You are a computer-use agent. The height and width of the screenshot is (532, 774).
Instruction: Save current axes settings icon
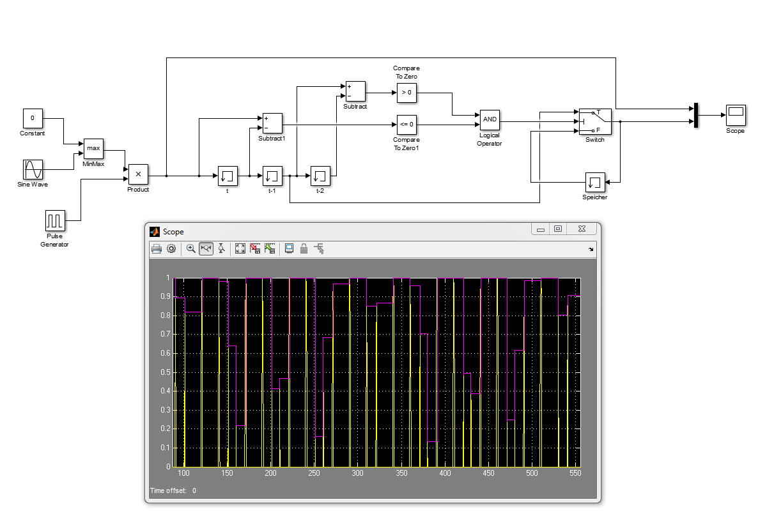click(x=255, y=249)
